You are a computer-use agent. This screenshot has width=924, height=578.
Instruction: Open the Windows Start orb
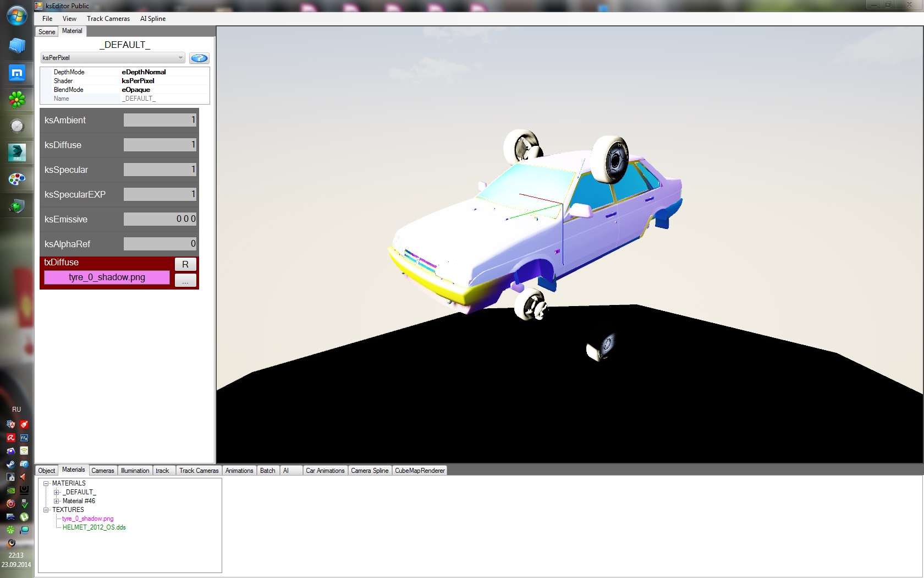click(17, 15)
